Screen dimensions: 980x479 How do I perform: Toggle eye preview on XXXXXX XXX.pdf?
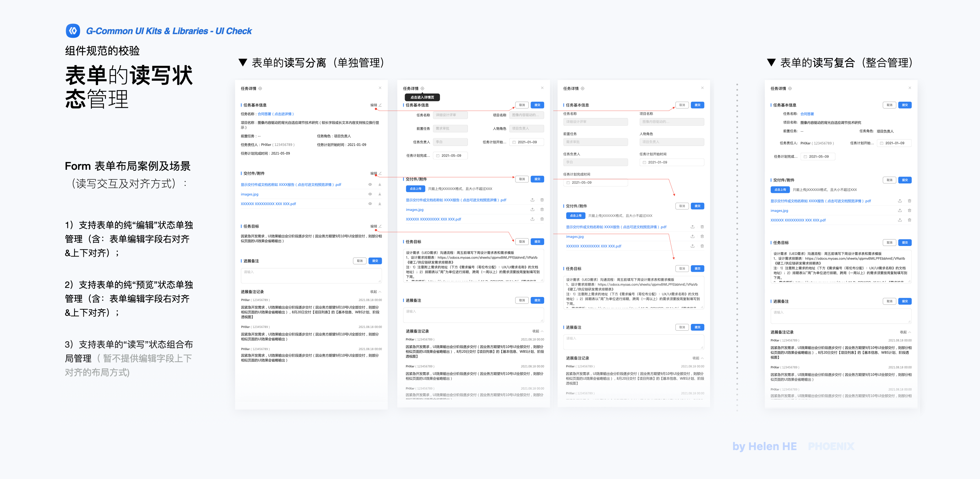click(370, 203)
